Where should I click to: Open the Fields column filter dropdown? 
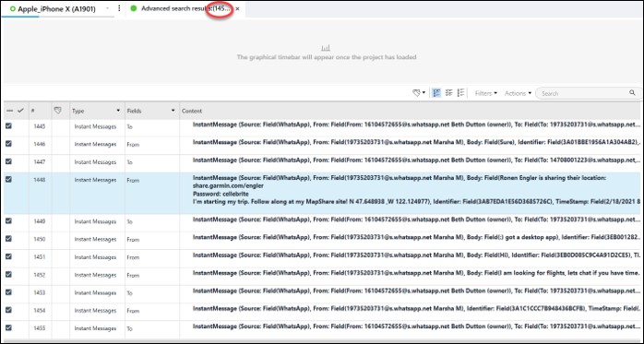(173, 111)
